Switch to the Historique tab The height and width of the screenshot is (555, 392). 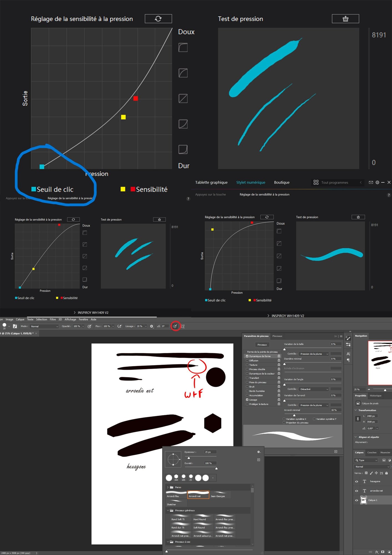pyautogui.click(x=375, y=396)
